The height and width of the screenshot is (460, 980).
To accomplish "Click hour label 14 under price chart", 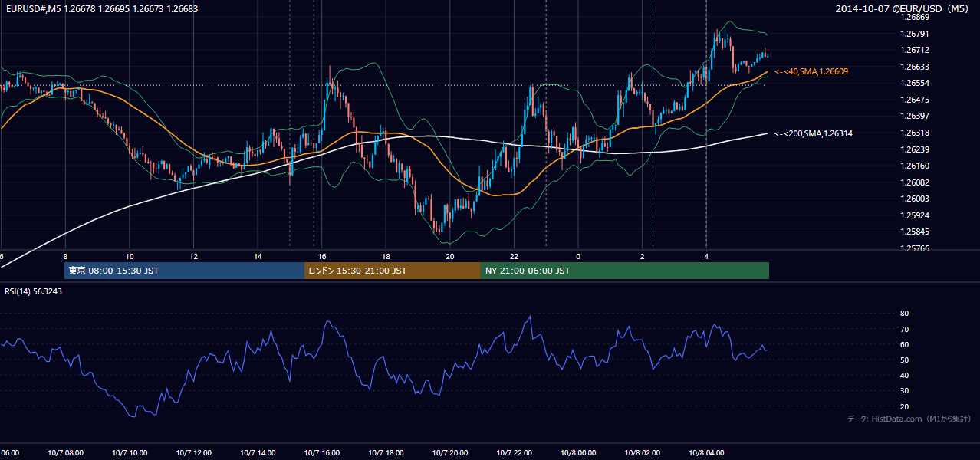I will [x=258, y=256].
